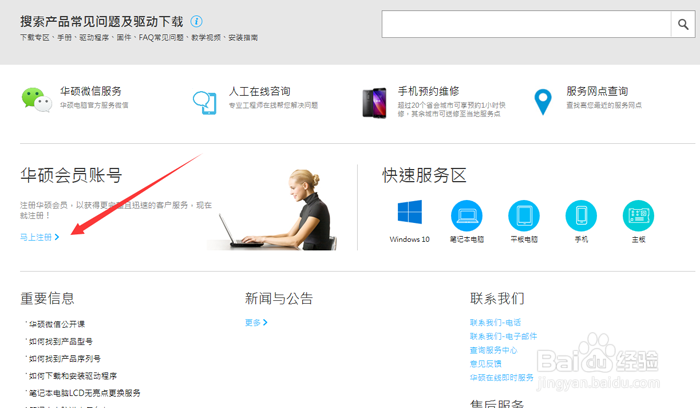Select the Windows 10 logo icon
Screen dimensions: 700x408
click(x=409, y=212)
